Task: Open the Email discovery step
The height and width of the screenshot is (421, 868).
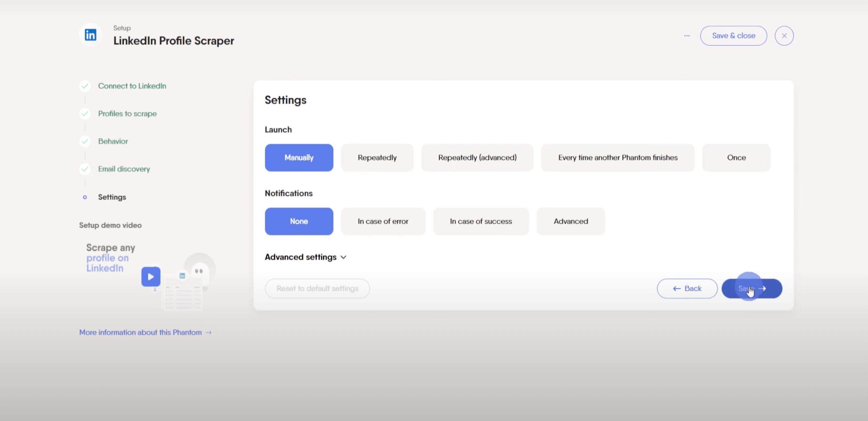Action: click(x=124, y=169)
